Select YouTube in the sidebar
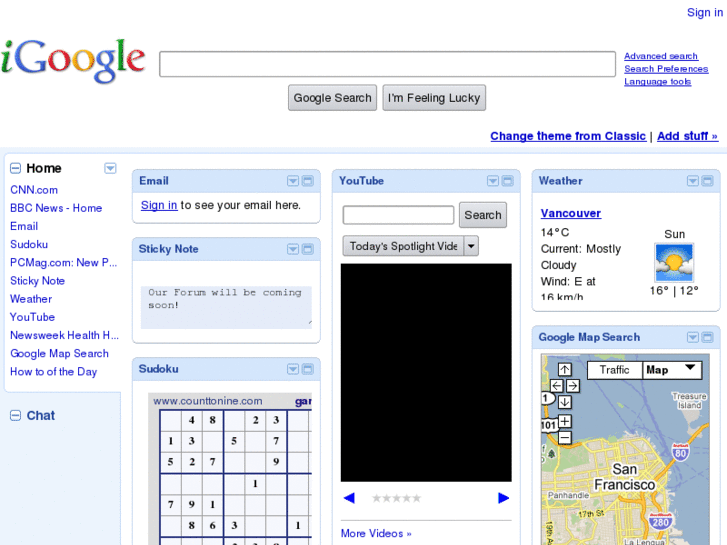 (32, 317)
